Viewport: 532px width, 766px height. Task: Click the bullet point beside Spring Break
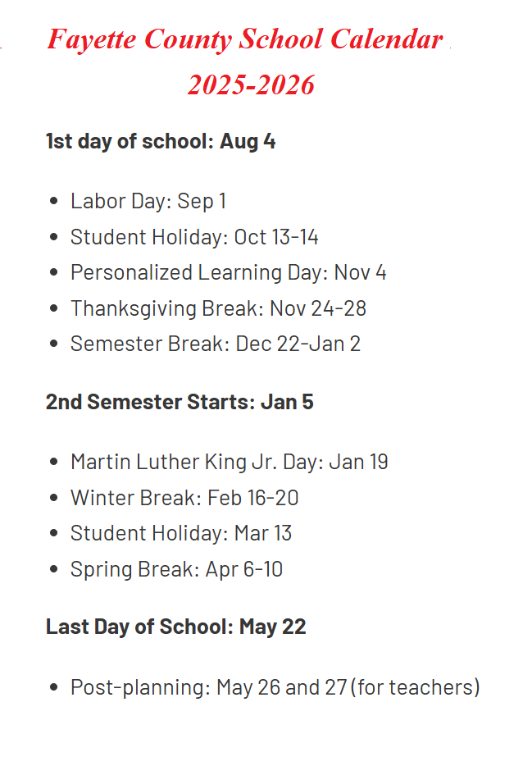(x=54, y=570)
